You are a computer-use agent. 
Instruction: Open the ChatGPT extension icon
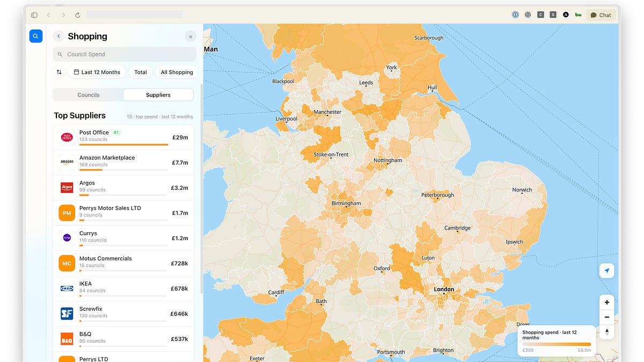[528, 15]
